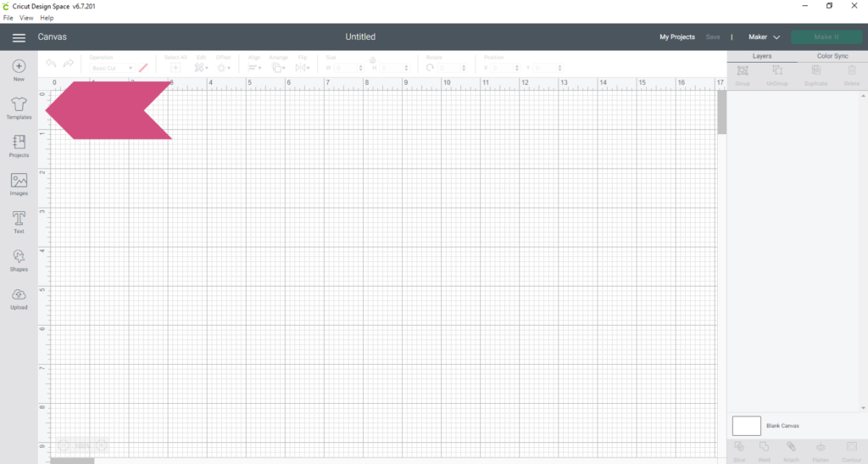Image resolution: width=868 pixels, height=464 pixels.
Task: Switch to the Color Sync tab
Action: [832, 56]
